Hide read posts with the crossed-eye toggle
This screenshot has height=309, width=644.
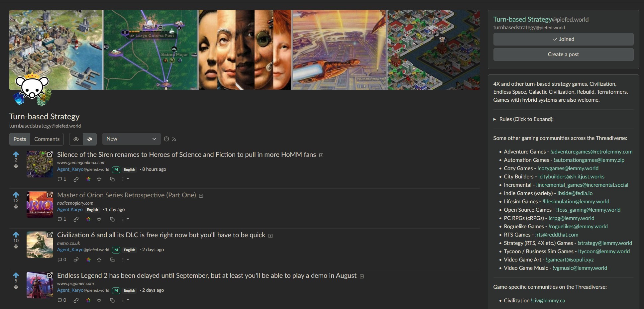90,139
